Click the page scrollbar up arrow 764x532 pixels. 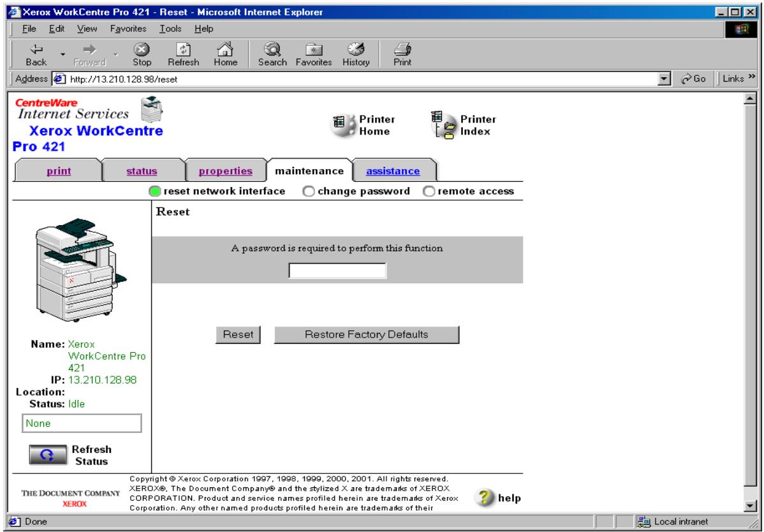pyautogui.click(x=750, y=99)
